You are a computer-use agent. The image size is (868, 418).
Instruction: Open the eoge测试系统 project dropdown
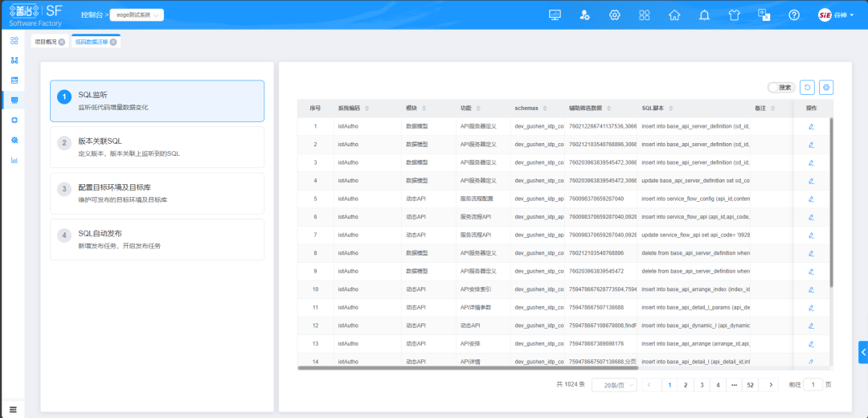pos(136,14)
